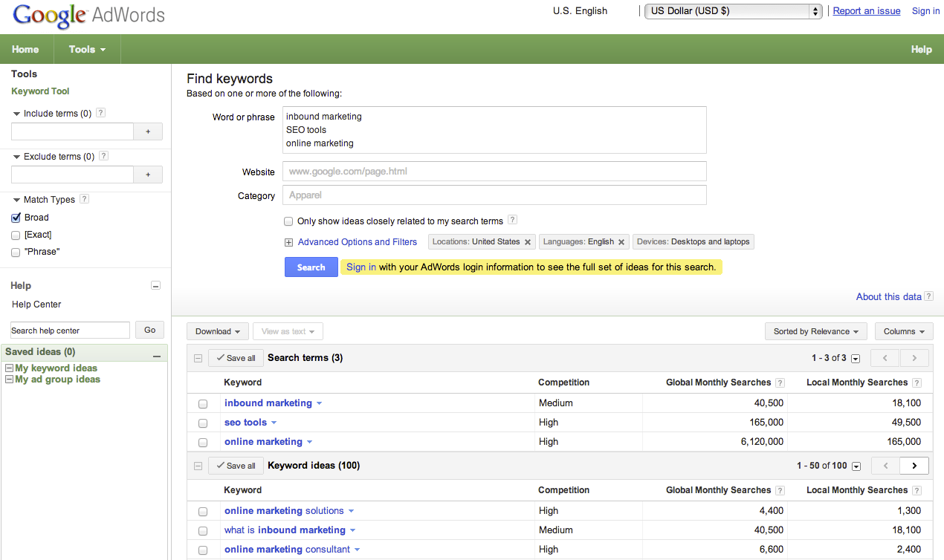Focus the Category input field
This screenshot has width=944, height=560.
494,195
